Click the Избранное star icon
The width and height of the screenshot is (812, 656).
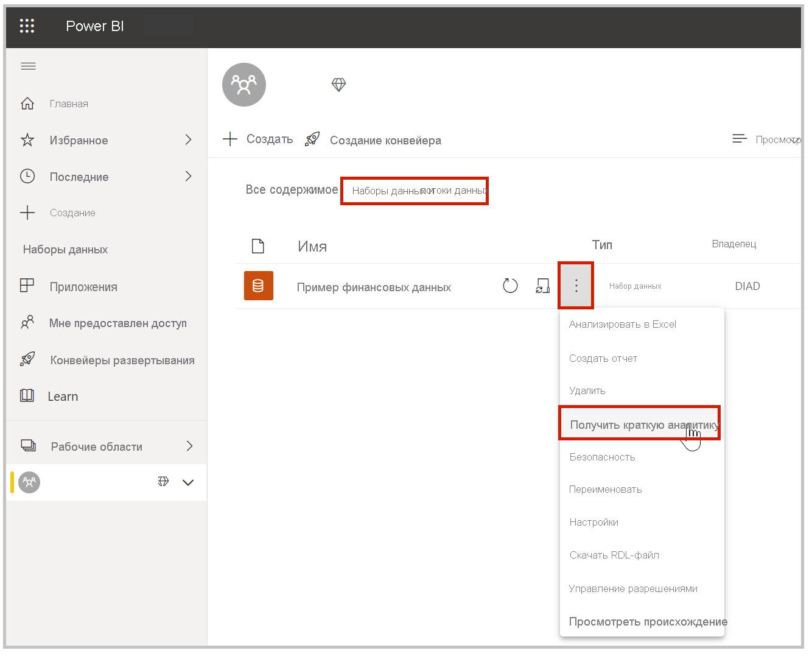point(27,140)
